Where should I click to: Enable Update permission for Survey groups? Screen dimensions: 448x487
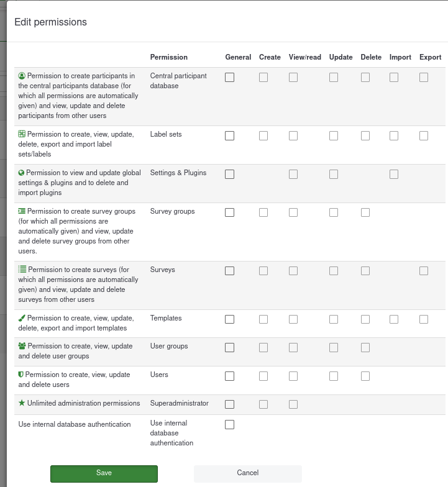pyautogui.click(x=334, y=212)
